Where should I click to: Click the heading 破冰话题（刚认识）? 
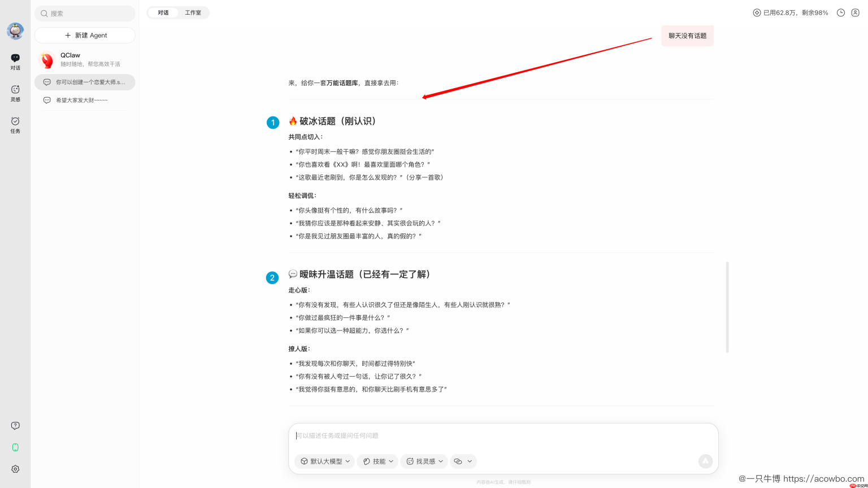coord(338,121)
